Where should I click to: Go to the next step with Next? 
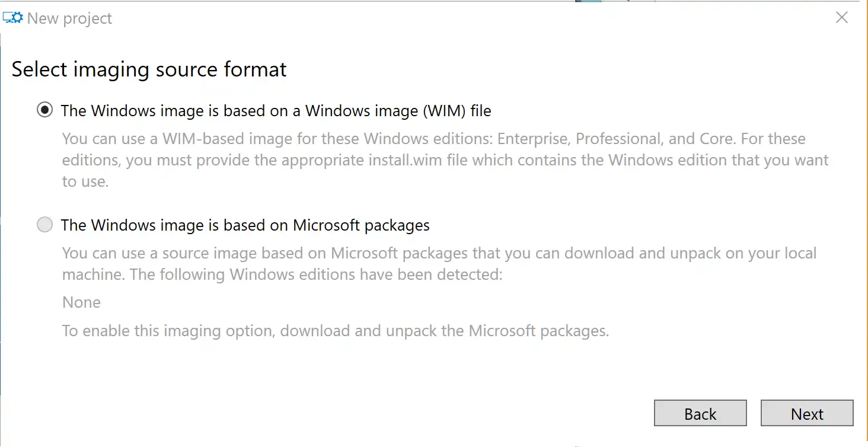(807, 413)
